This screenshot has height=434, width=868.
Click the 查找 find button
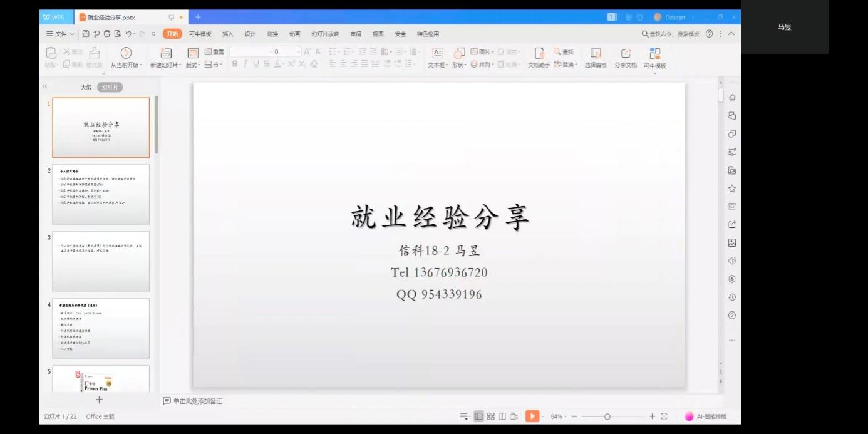pyautogui.click(x=564, y=52)
